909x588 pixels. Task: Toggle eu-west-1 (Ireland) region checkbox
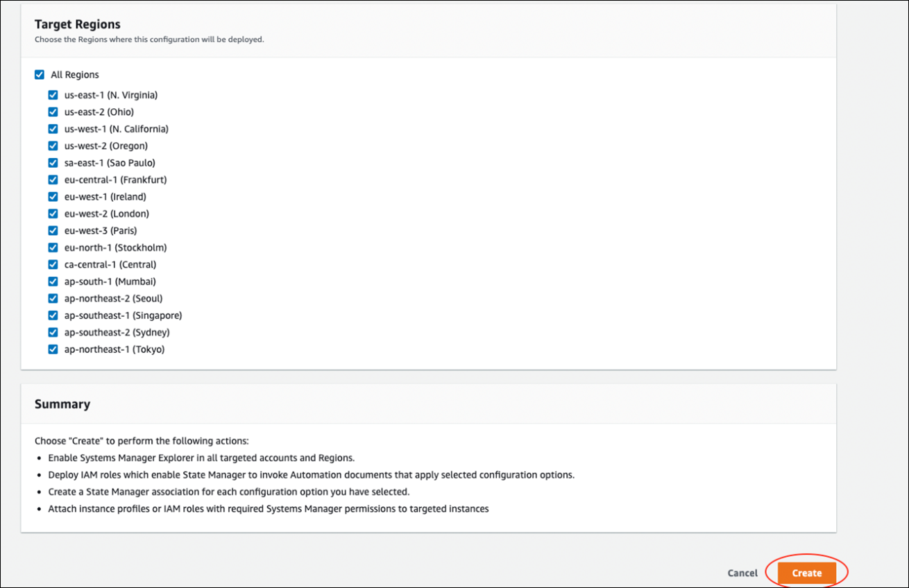point(53,197)
